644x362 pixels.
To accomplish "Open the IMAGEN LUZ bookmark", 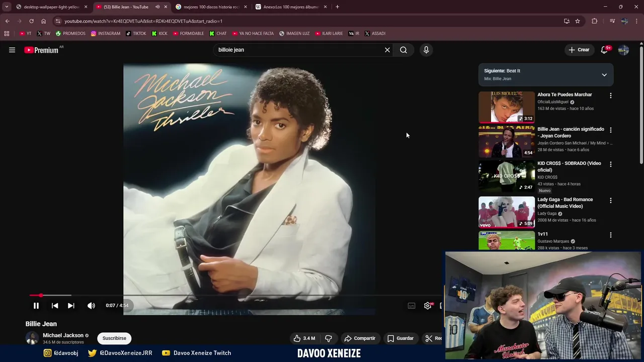I will point(294,34).
